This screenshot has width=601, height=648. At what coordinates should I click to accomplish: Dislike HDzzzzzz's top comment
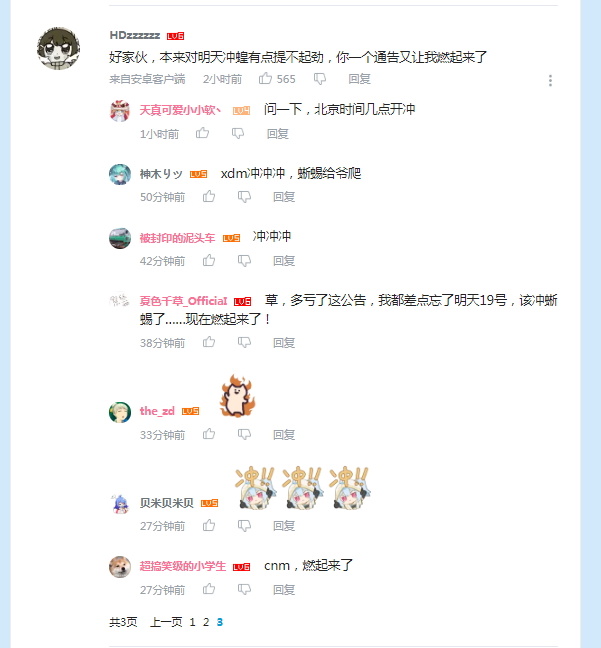[320, 79]
